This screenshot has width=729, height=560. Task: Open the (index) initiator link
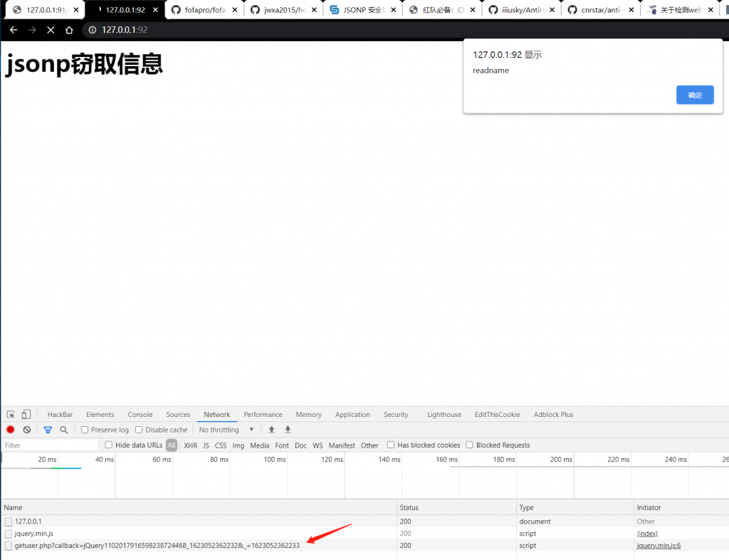point(647,534)
